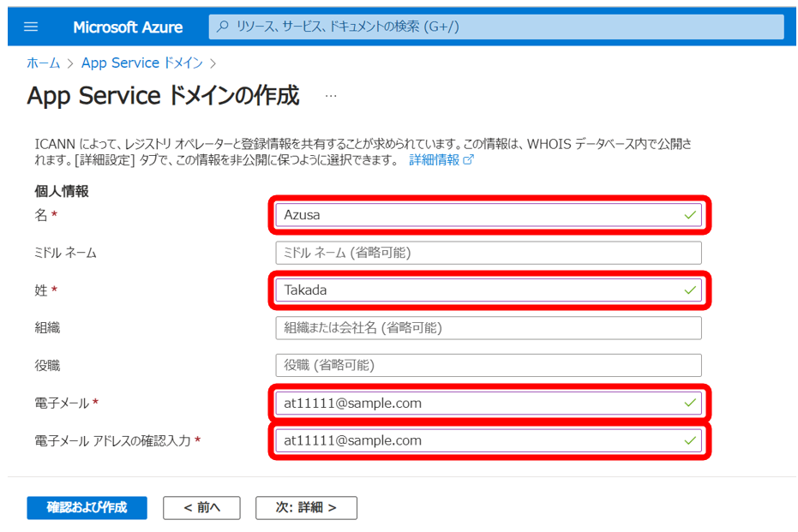Open the page ellipsis more options
The height and width of the screenshot is (532, 798).
tap(331, 96)
